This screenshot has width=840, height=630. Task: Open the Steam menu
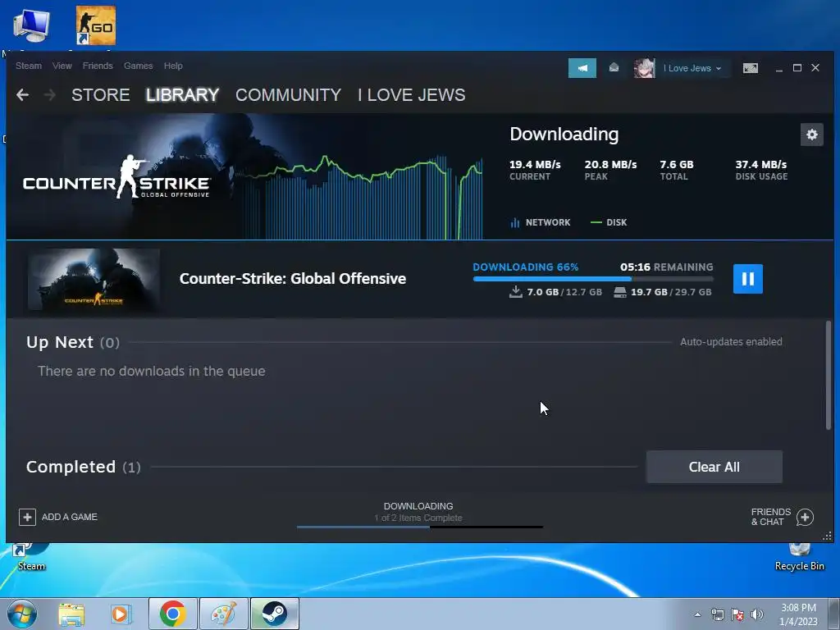tap(29, 66)
